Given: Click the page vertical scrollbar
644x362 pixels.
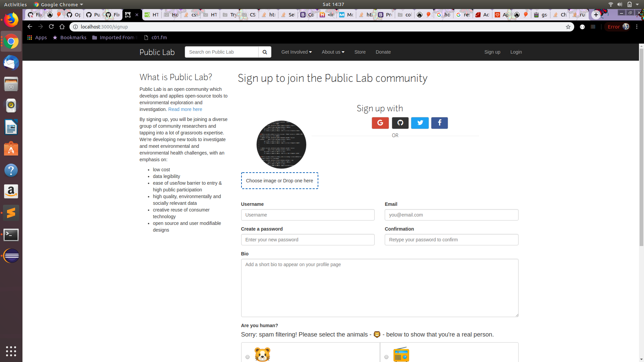Looking at the screenshot, I should 641,147.
